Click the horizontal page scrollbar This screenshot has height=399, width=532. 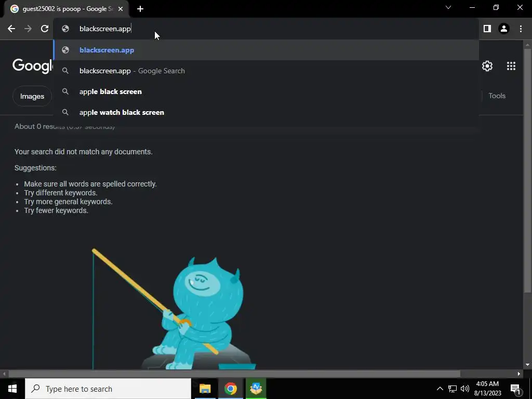[234, 374]
